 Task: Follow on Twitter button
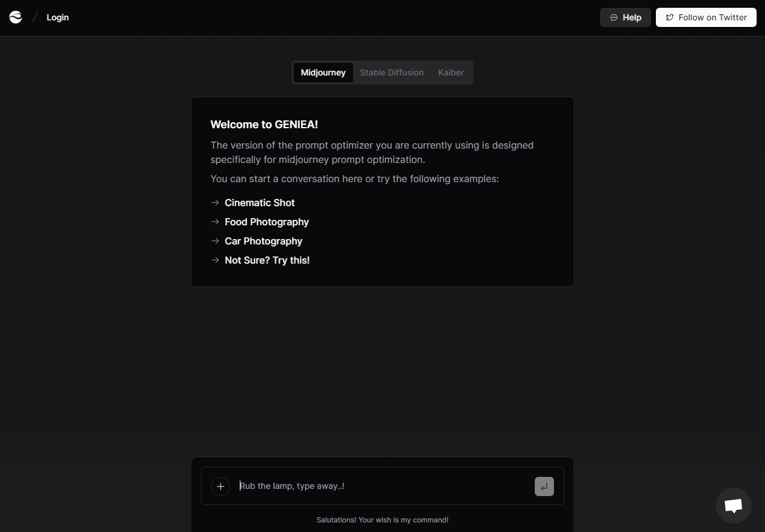coord(706,17)
